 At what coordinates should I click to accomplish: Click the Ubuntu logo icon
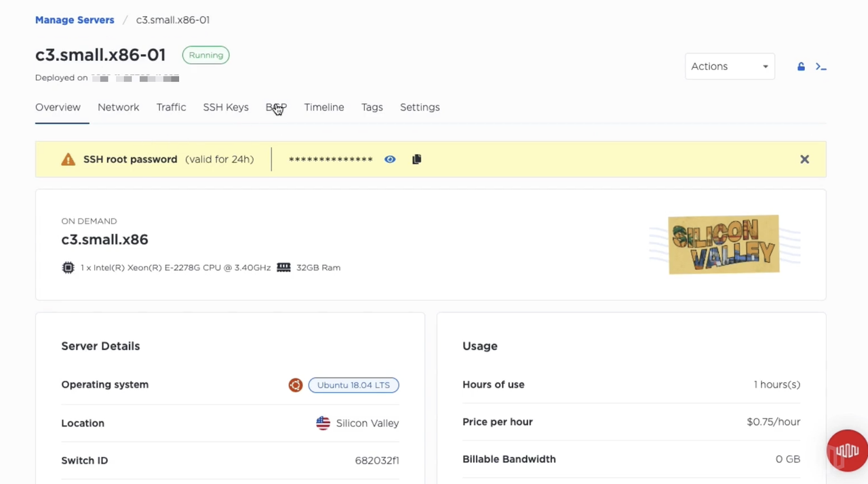(x=296, y=385)
